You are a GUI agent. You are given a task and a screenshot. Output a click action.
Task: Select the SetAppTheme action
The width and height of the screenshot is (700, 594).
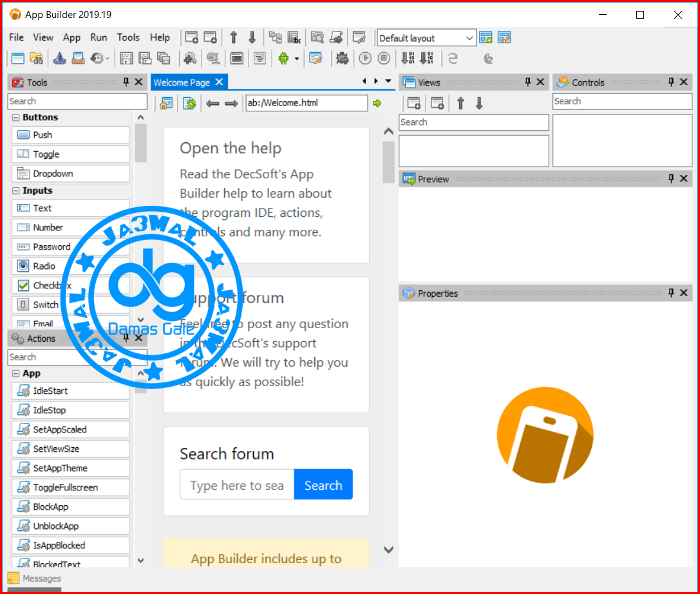(x=71, y=468)
